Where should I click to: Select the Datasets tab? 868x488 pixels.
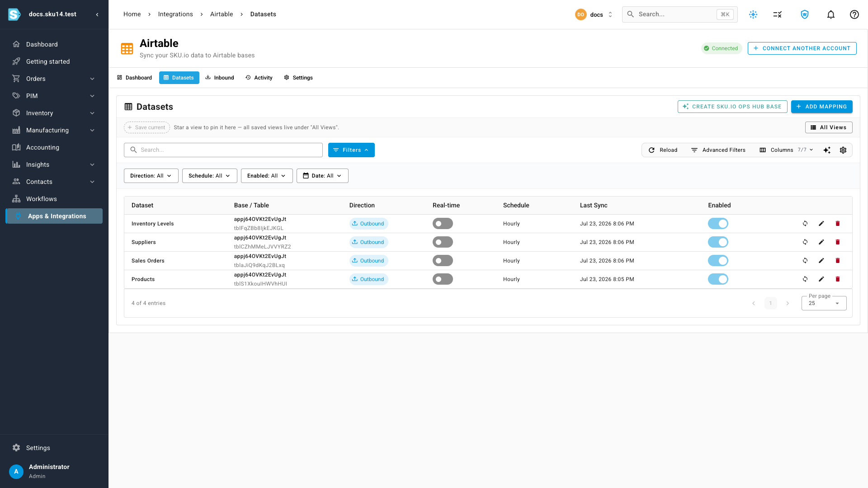coord(179,78)
